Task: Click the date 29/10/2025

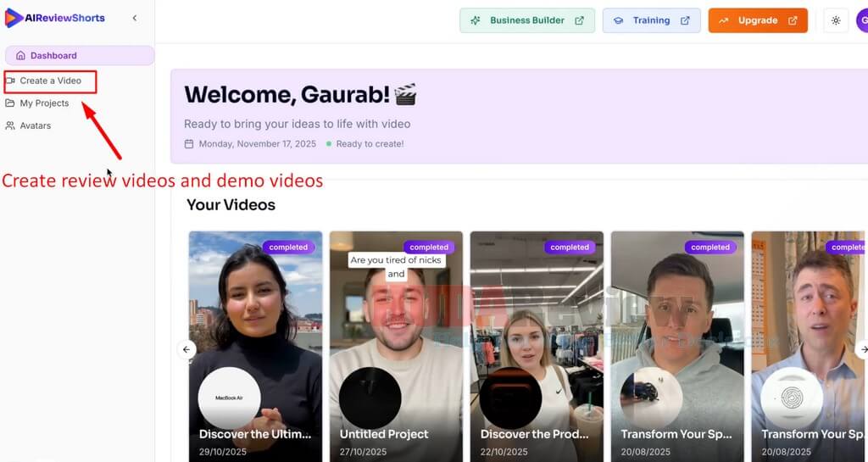Action: coord(223,452)
